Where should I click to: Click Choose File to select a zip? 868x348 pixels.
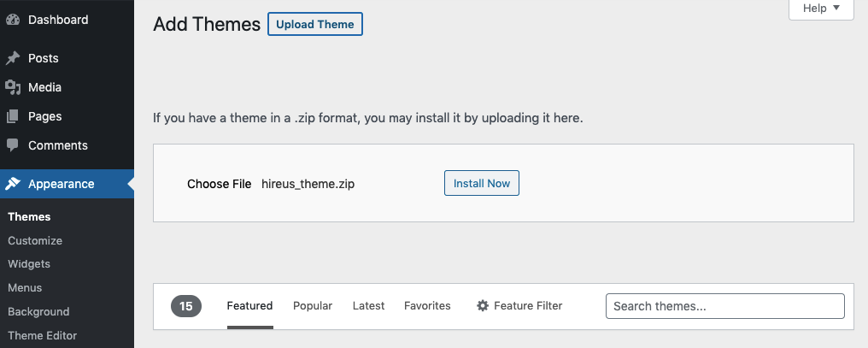(219, 184)
